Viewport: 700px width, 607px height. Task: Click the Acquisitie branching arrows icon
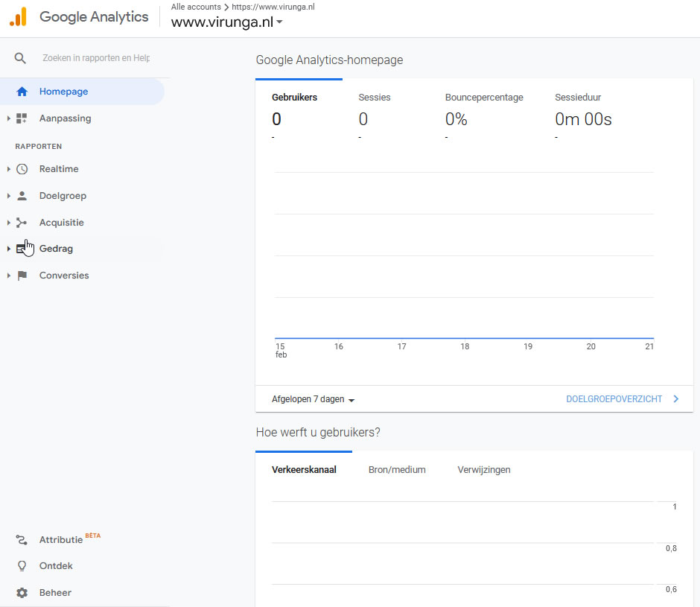click(22, 223)
